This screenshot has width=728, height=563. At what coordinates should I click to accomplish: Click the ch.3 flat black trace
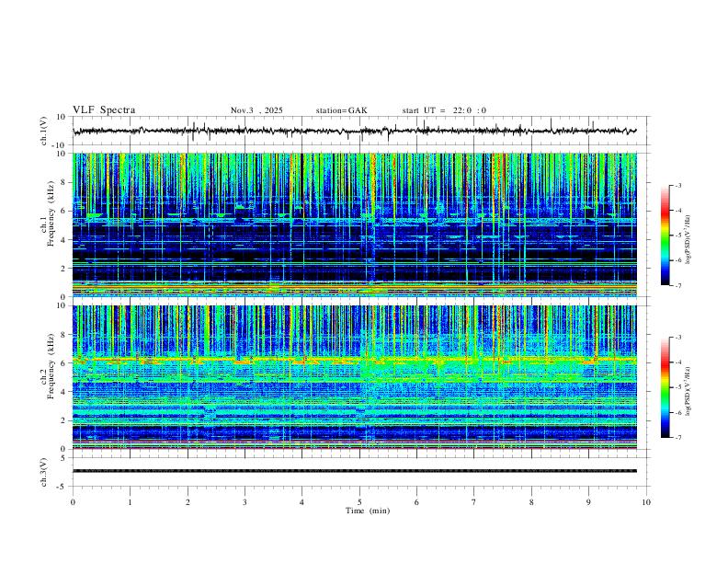tap(355, 471)
